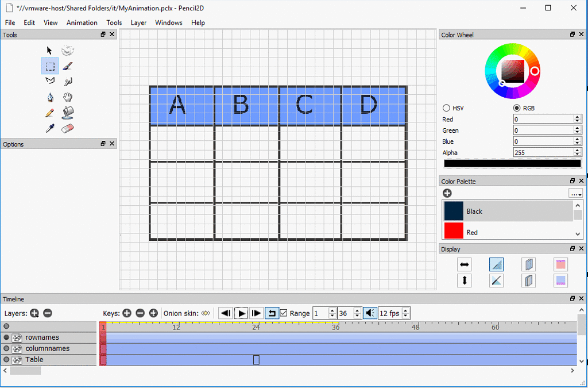Toggle the red onion skin color
This screenshot has width=588, height=388.
(x=560, y=264)
